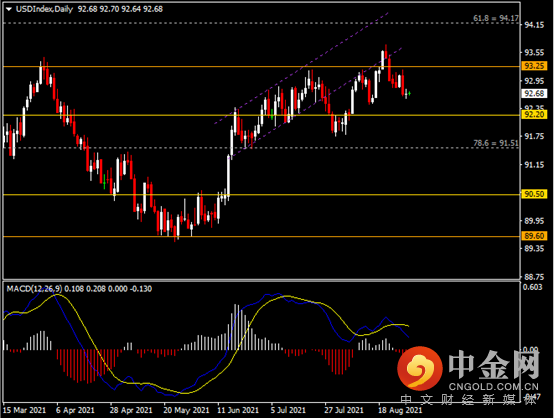554x418 pixels.
Task: Click the current price tag 92.68
Action: point(534,94)
